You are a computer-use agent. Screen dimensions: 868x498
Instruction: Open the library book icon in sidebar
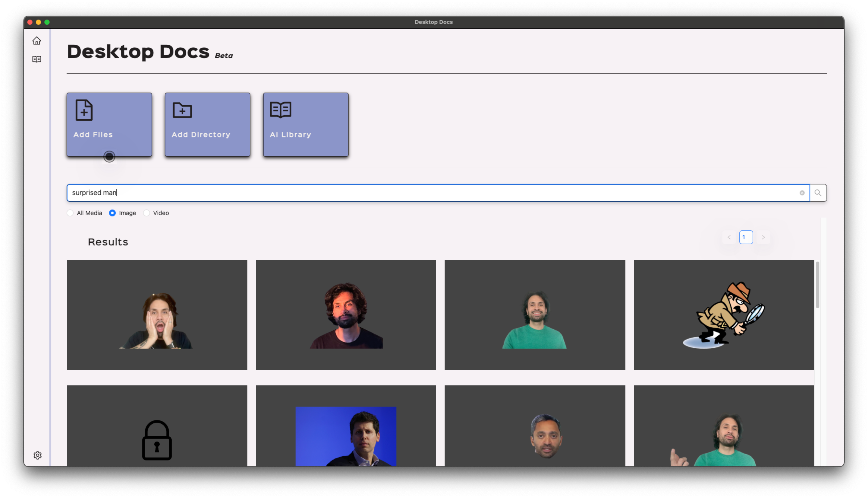[x=37, y=59]
